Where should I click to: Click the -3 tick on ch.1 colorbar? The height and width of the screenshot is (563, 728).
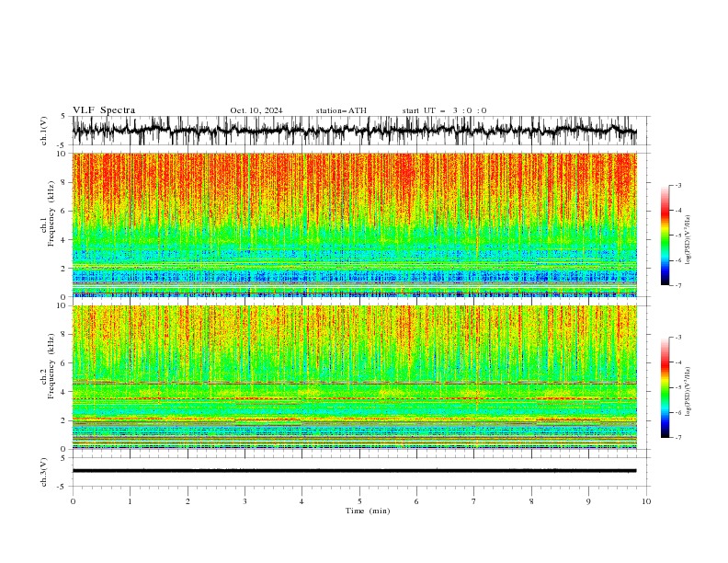677,185
